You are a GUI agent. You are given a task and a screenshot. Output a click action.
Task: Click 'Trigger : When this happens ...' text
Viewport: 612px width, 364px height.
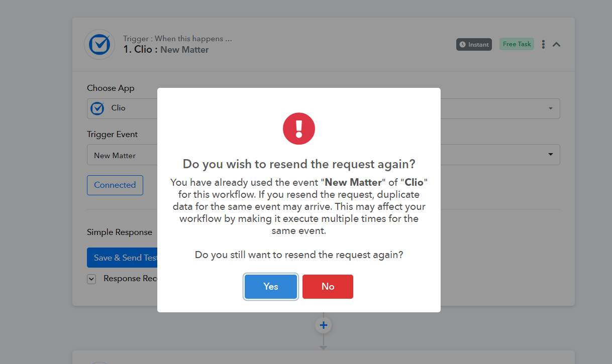(177, 39)
